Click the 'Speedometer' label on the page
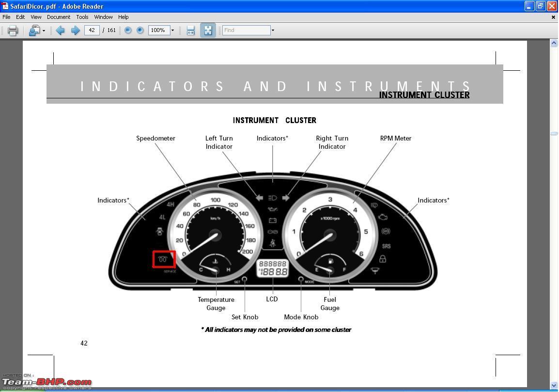The width and height of the screenshot is (559, 392). point(156,138)
